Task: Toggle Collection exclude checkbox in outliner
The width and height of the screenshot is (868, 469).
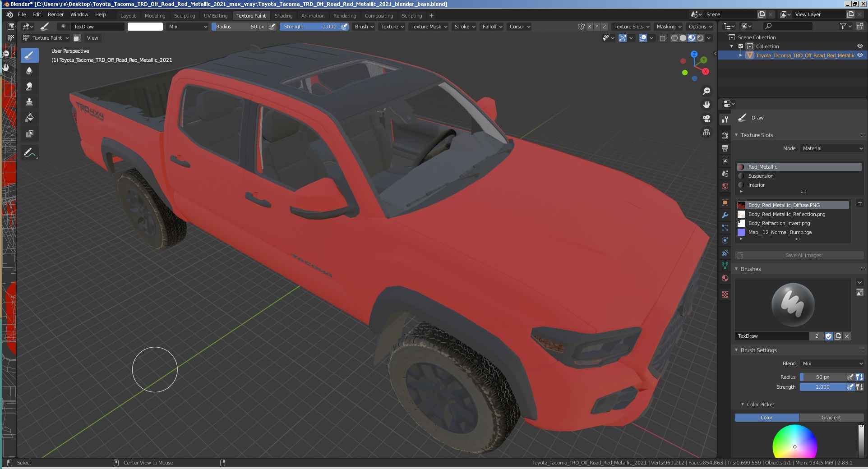Action: 741,46
